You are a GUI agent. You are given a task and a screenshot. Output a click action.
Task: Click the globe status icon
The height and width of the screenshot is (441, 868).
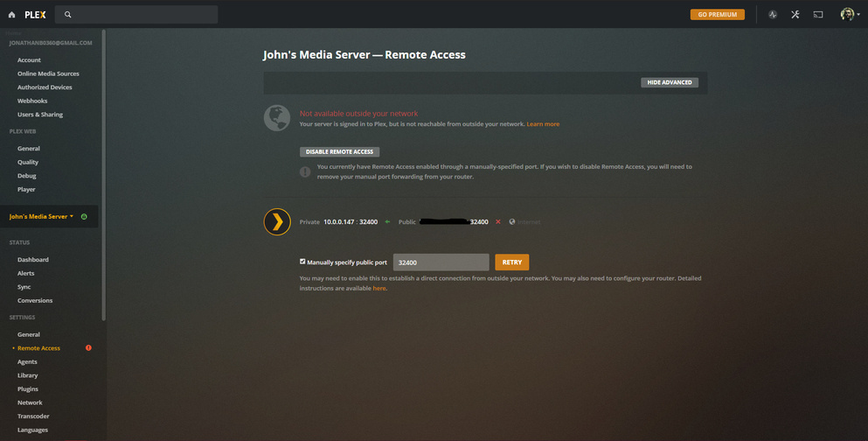tap(277, 118)
